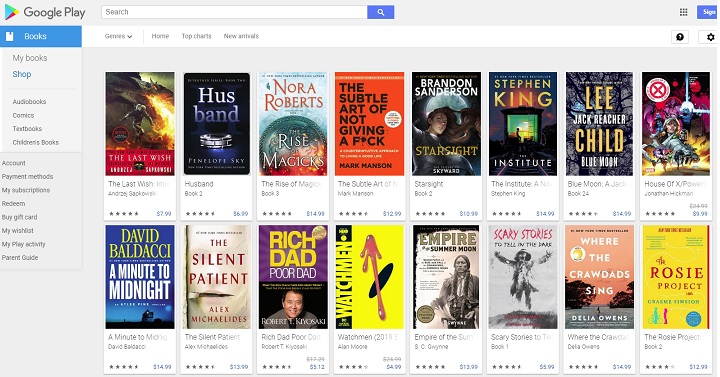Open the New arrivals tab
The width and height of the screenshot is (720, 377).
(241, 36)
